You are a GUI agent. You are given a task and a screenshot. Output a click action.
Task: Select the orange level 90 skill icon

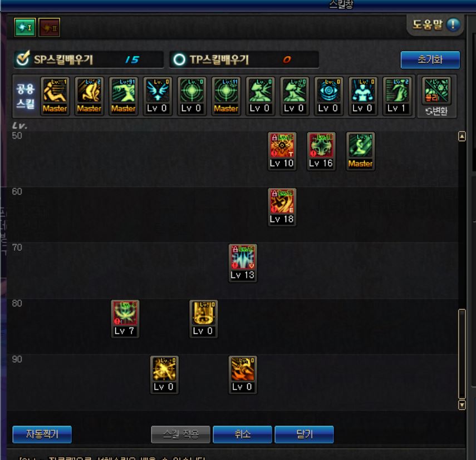[243, 375]
